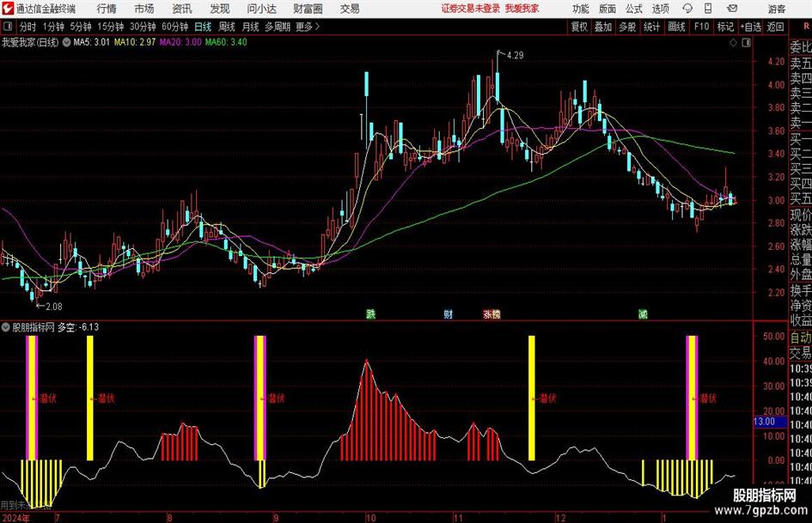Open the mail envelope icon
Viewport: 812px width, 523px height.
732,9
